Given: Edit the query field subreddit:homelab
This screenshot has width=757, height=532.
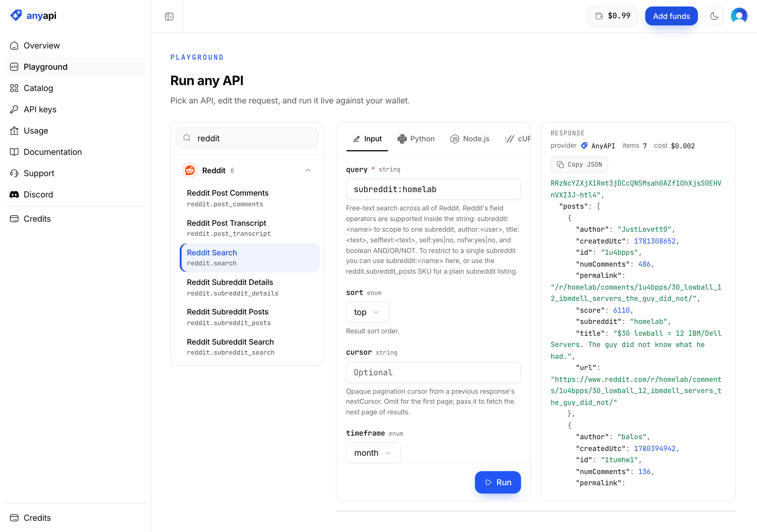Looking at the screenshot, I should [x=433, y=189].
